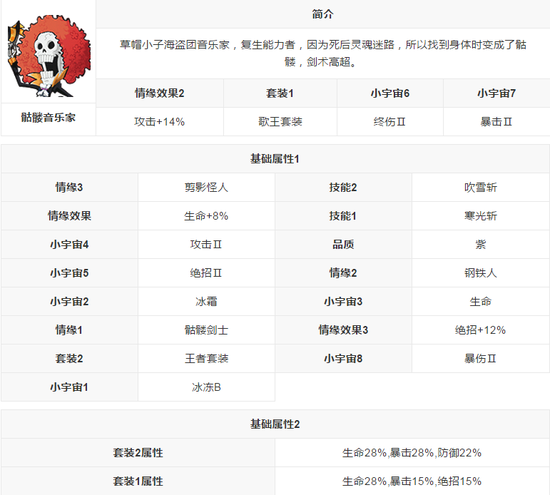Select the 小宇宙5 label cell

coord(69,273)
